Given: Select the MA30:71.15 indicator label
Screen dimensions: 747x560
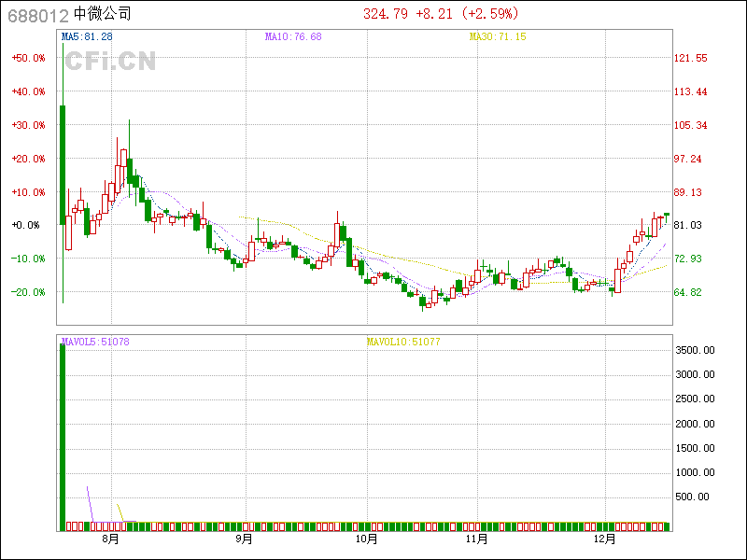Looking at the screenshot, I should click(x=498, y=36).
